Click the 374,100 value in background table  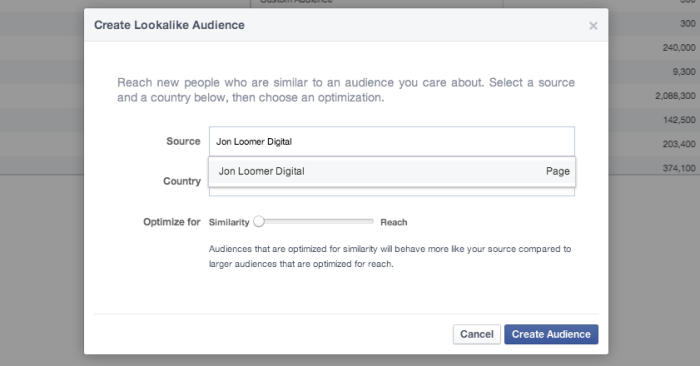click(x=679, y=168)
